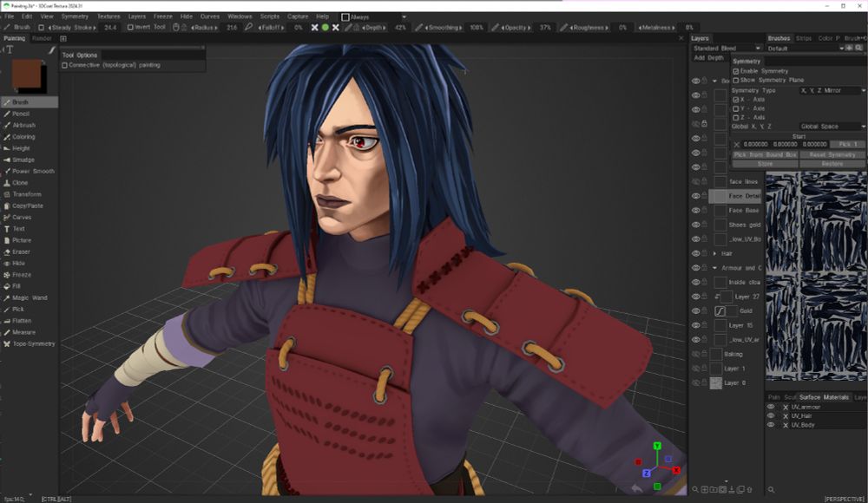
Task: Open the Textures menu
Action: (x=108, y=16)
